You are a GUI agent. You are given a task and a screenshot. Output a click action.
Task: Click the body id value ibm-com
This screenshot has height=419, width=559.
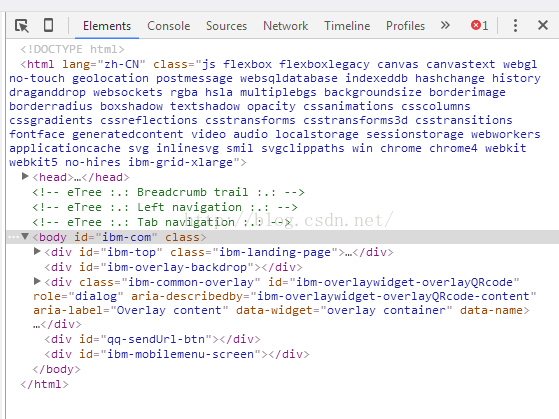pos(127,237)
